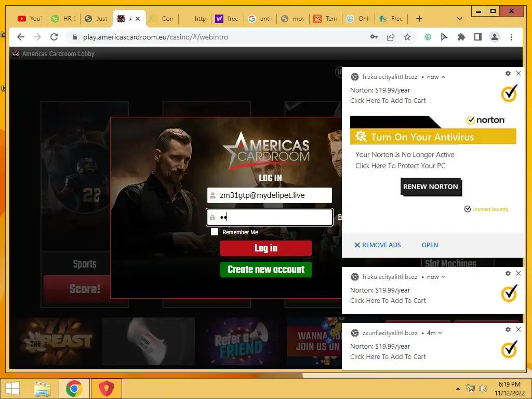Close the active Americas Cardroom tab
This screenshot has height=399, width=532.
[x=138, y=19]
